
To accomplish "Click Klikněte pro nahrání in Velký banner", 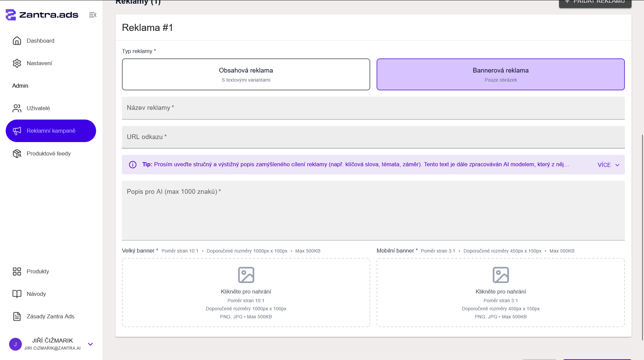I will 246,292.
